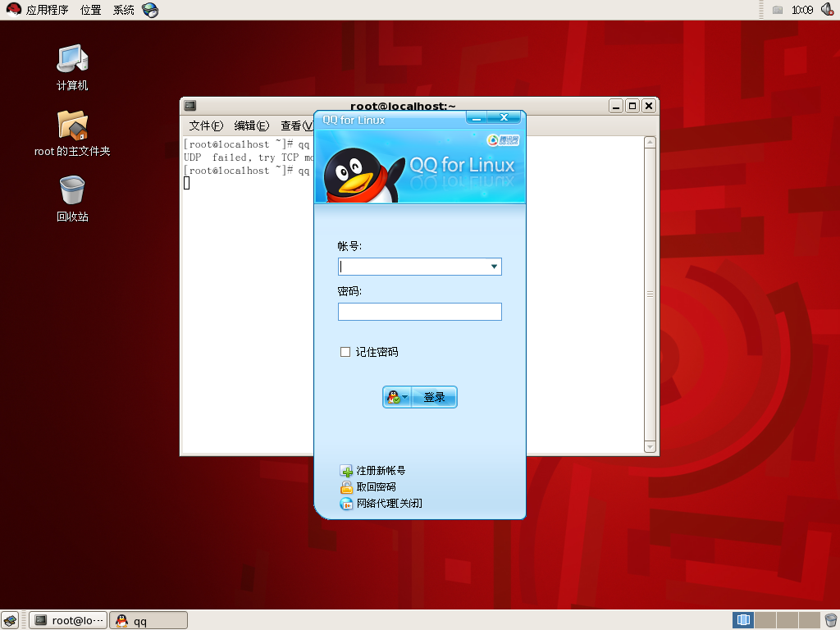Click the trash icon in bottom panel corner

(830, 620)
